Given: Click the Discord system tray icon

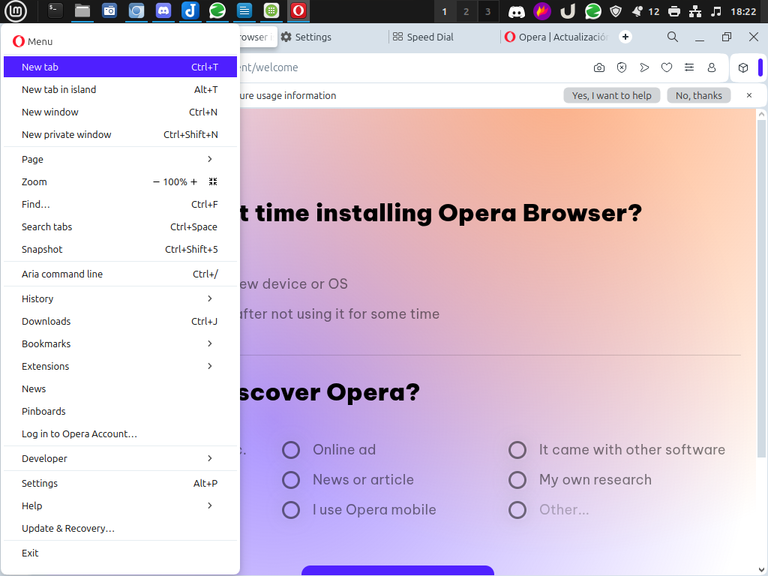Looking at the screenshot, I should point(516,11).
